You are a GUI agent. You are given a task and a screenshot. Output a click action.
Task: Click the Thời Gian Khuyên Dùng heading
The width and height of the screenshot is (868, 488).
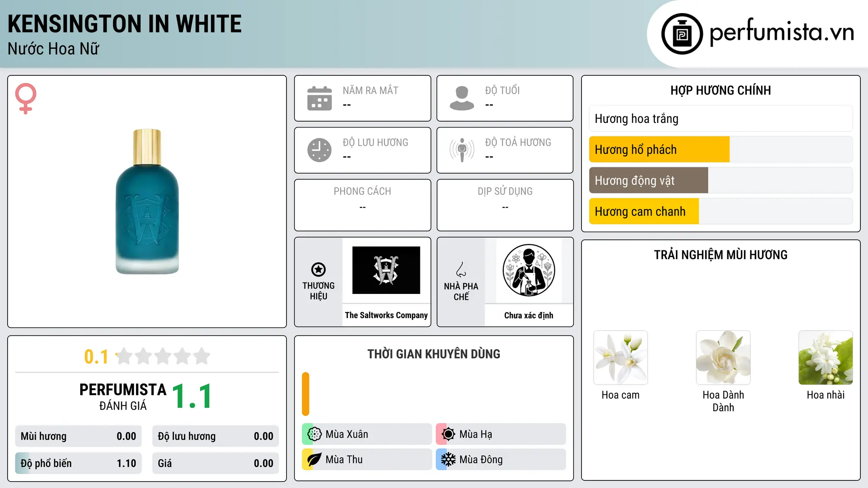(434, 354)
